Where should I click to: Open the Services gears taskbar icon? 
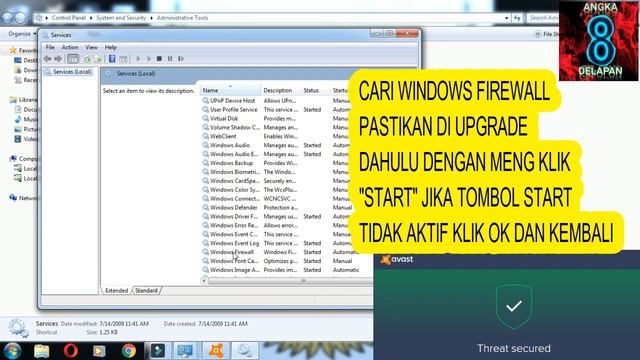pyautogui.click(x=245, y=351)
